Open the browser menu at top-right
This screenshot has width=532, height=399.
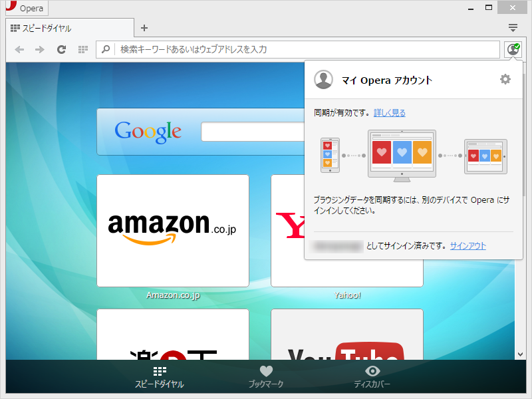click(x=512, y=28)
